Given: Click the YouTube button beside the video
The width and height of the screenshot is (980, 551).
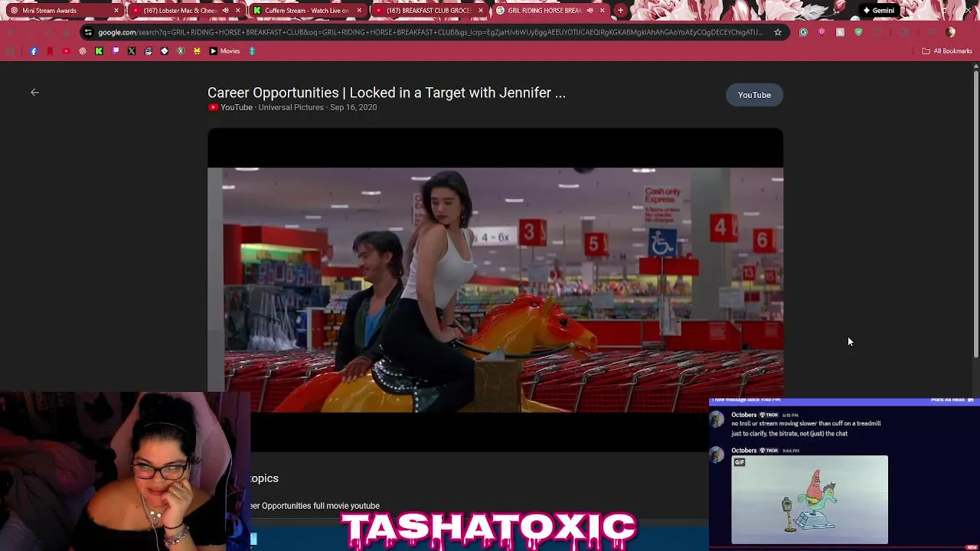Looking at the screenshot, I should [754, 95].
